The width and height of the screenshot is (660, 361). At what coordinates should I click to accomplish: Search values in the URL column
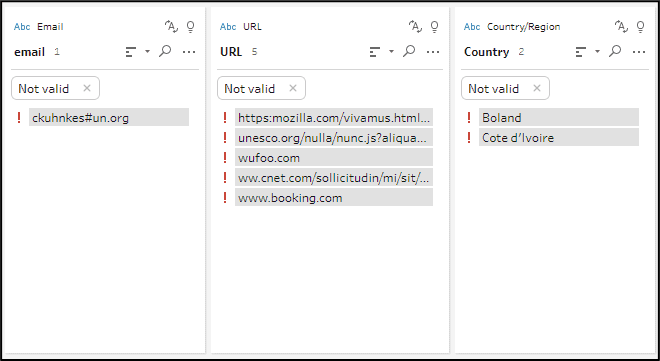pyautogui.click(x=409, y=51)
